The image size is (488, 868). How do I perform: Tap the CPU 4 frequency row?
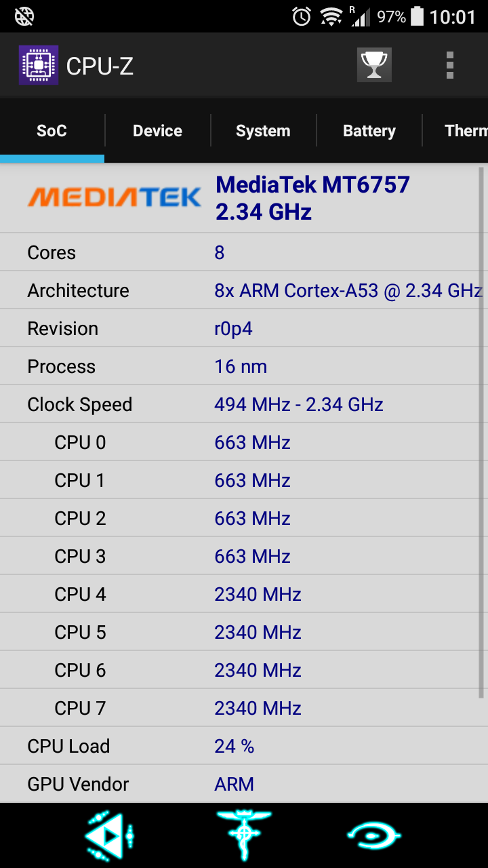pyautogui.click(x=244, y=594)
